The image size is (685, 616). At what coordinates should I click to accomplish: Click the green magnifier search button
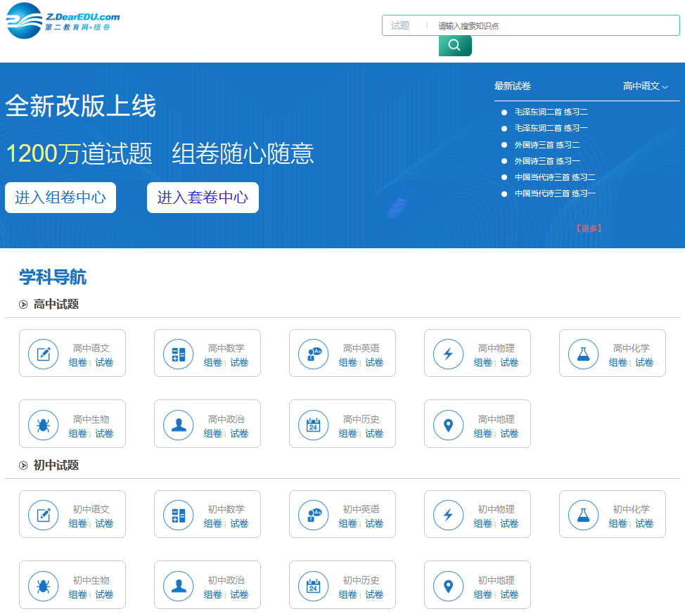(x=455, y=46)
